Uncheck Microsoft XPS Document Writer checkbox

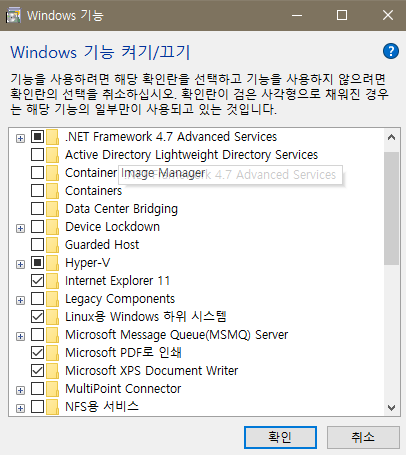pyautogui.click(x=37, y=371)
